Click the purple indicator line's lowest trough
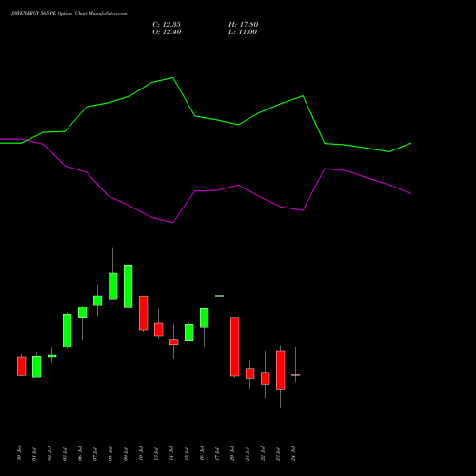Screen dimensions: 476x476 (x=172, y=223)
